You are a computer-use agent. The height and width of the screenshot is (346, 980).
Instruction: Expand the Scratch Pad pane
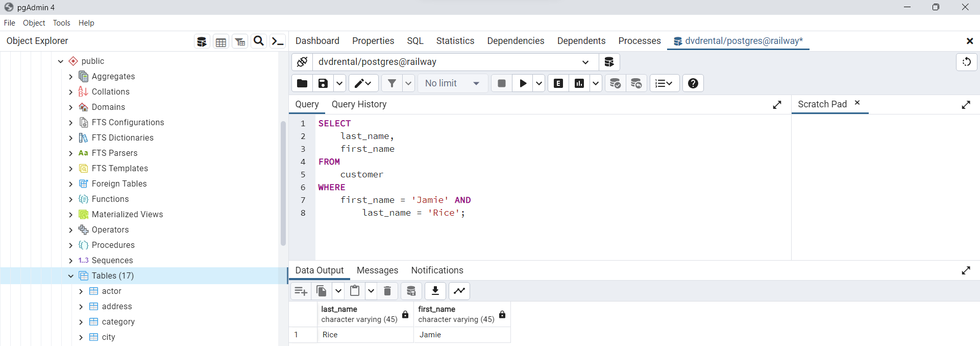(966, 105)
